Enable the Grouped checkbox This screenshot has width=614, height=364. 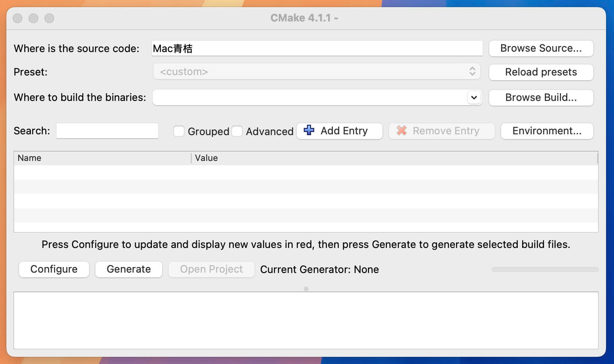click(179, 131)
